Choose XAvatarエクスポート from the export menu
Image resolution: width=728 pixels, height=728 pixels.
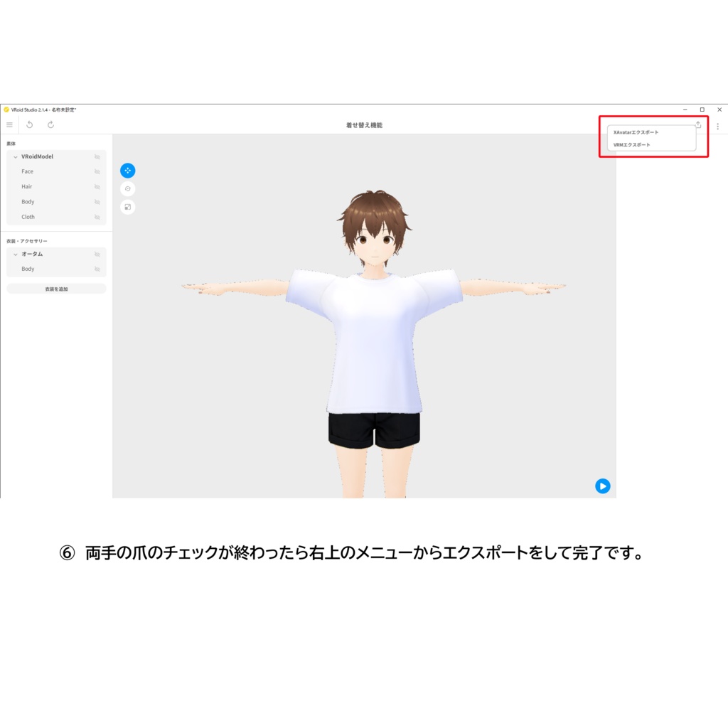636,132
